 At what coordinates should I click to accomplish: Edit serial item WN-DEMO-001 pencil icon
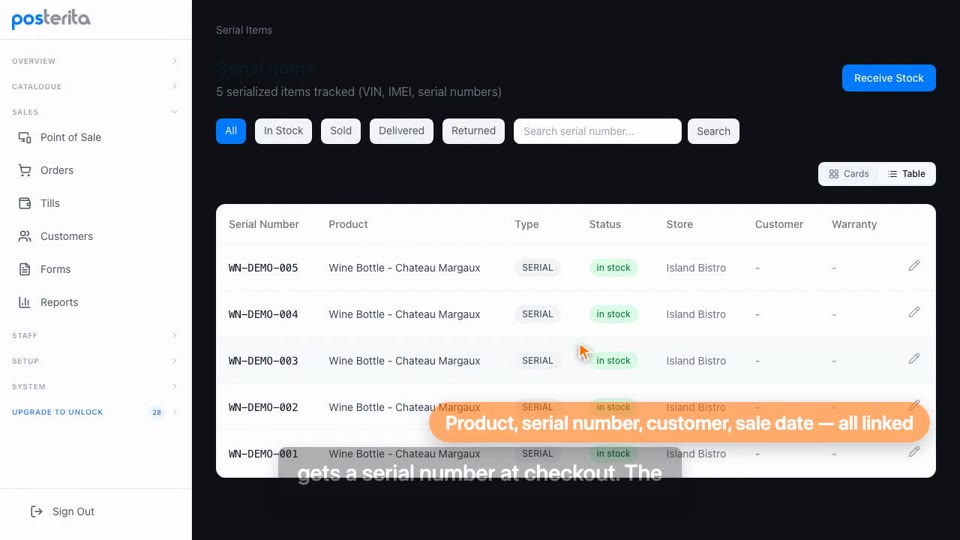[914, 452]
